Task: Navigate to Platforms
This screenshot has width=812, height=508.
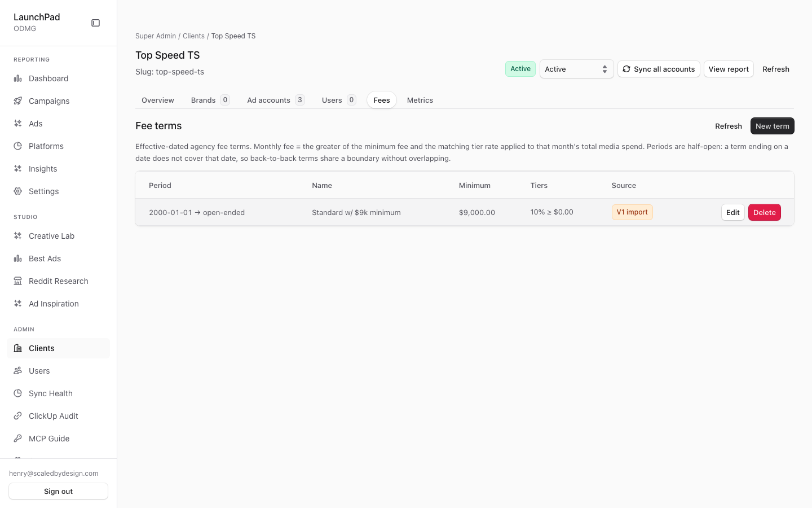Action: click(x=59, y=146)
